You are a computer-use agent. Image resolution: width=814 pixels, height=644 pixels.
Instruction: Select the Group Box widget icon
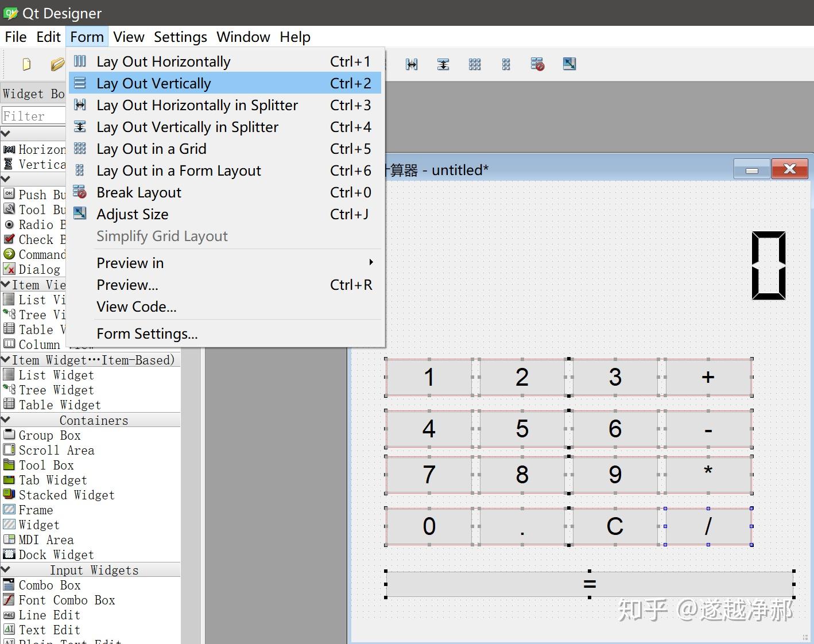9,434
